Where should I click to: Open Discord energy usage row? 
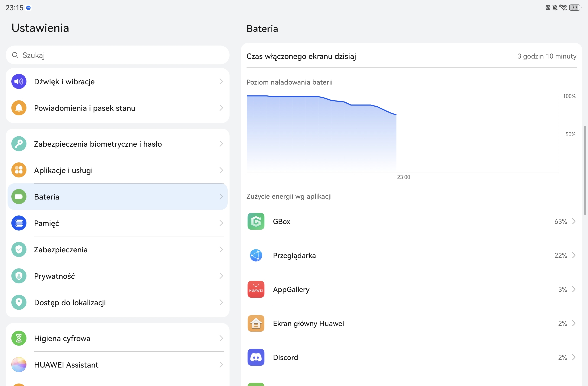[412, 357]
